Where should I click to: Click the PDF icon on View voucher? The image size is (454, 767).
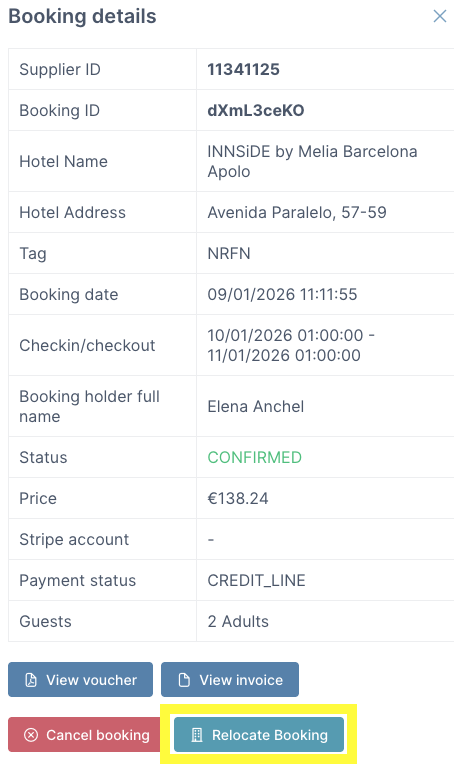[31, 680]
